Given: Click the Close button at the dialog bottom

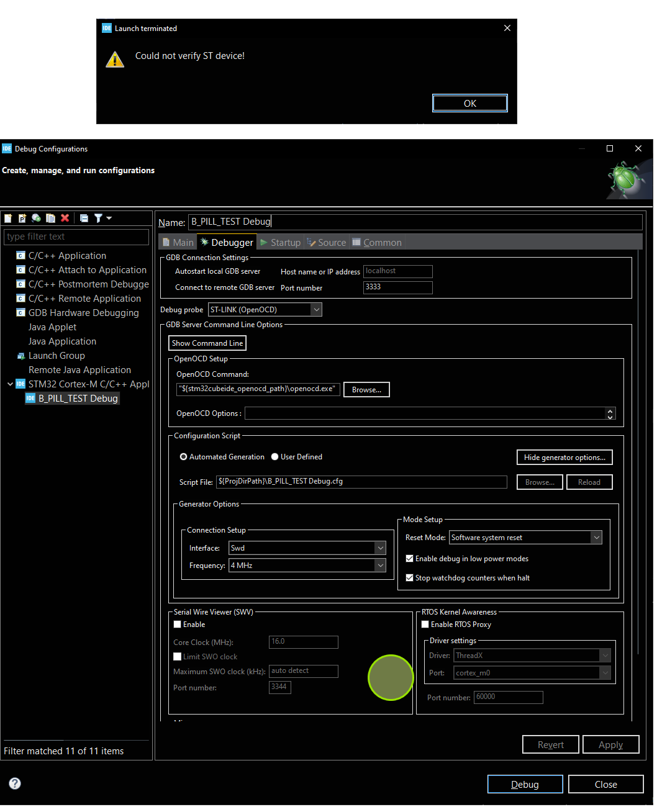Looking at the screenshot, I should (606, 785).
